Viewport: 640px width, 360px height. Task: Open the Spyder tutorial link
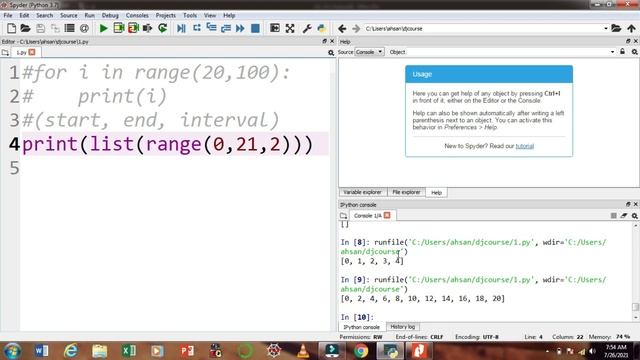[x=524, y=146]
